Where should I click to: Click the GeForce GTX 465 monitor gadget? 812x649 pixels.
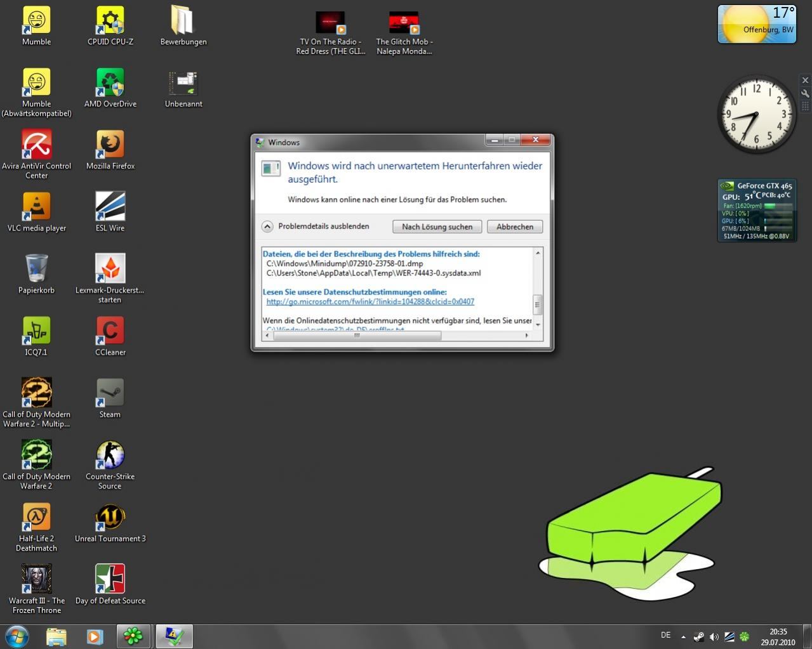(757, 211)
